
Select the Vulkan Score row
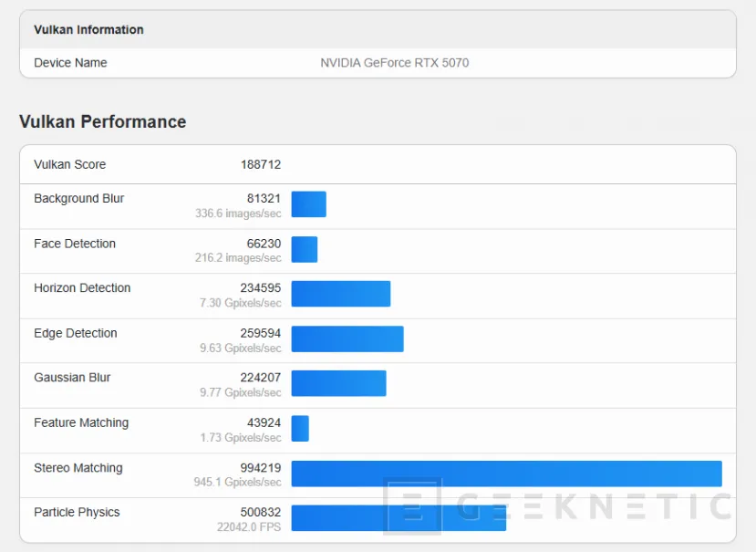tap(69, 164)
